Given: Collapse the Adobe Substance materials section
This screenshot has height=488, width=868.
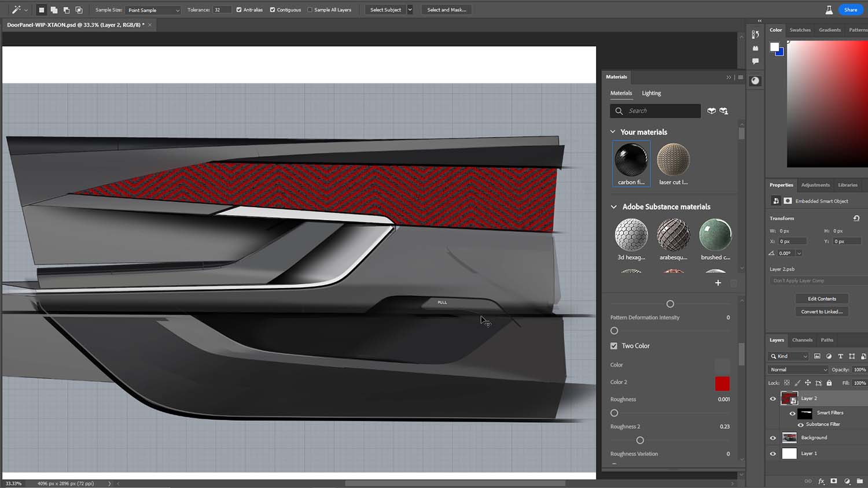Looking at the screenshot, I should pos(613,206).
